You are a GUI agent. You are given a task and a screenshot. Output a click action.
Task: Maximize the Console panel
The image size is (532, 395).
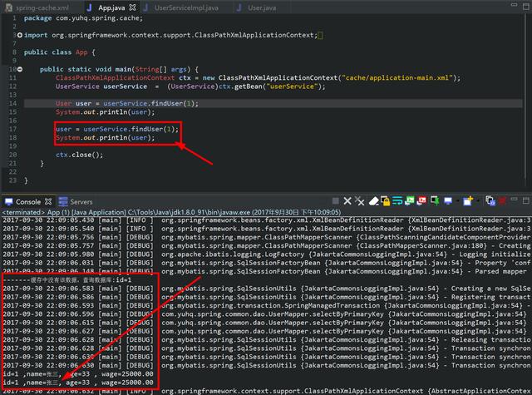pos(526,201)
